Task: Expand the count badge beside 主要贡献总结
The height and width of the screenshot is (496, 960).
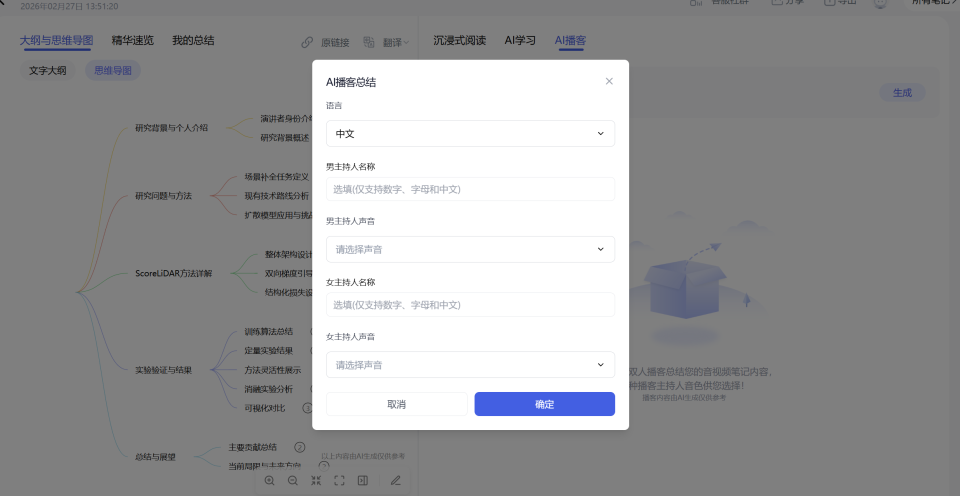Action: pos(299,447)
